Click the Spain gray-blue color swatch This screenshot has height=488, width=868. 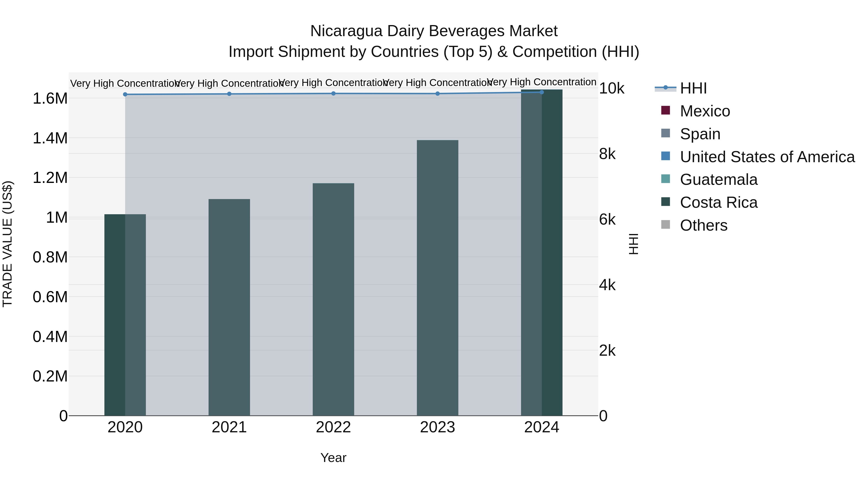[665, 133]
